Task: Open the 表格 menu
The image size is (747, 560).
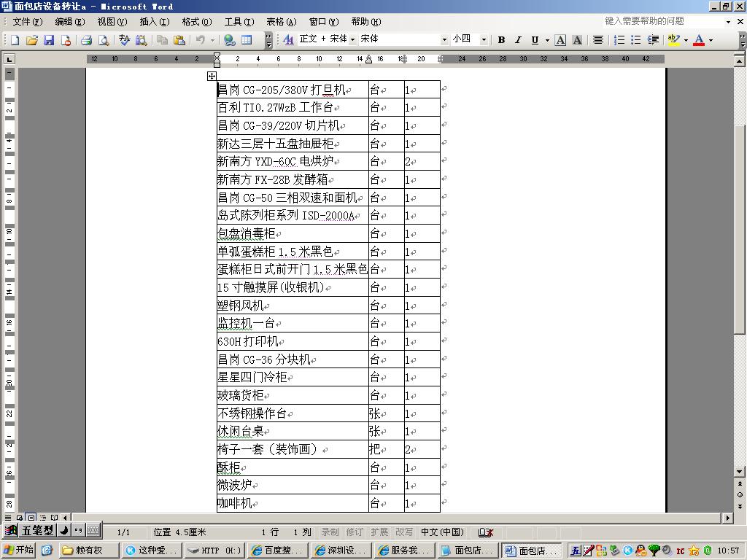Action: tap(281, 22)
